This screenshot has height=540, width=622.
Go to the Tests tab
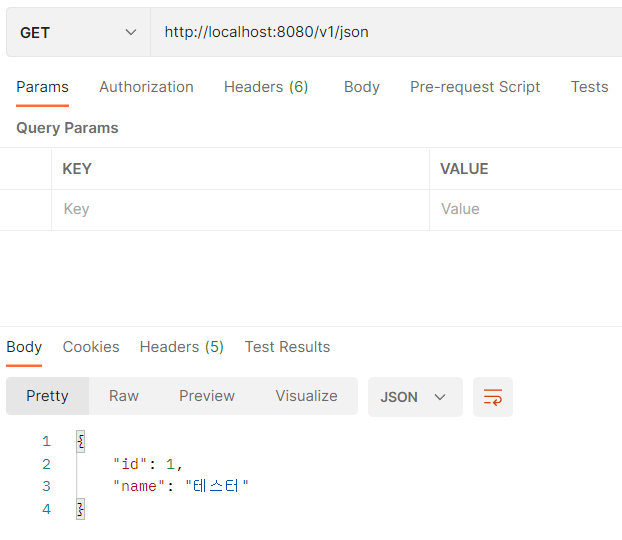coord(589,87)
